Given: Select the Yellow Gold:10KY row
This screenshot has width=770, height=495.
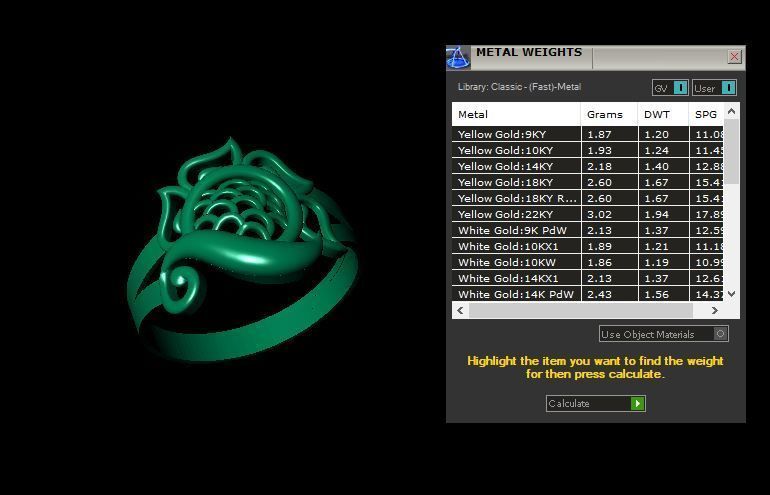Looking at the screenshot, I should (x=587, y=150).
